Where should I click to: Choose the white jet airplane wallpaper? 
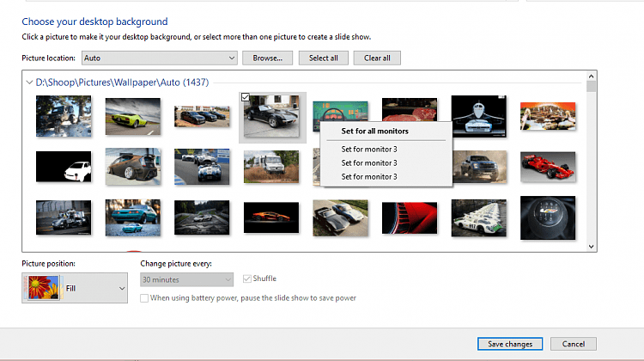click(477, 116)
